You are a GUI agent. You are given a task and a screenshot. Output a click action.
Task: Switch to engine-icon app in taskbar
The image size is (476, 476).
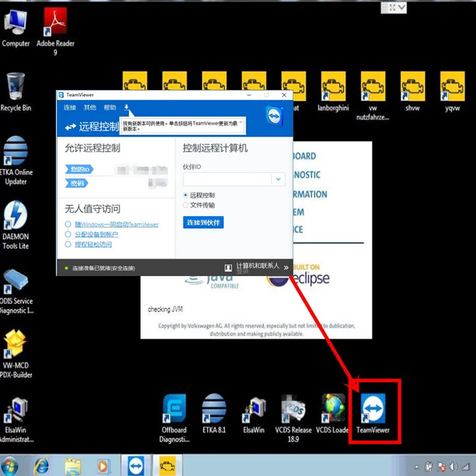[167, 465]
